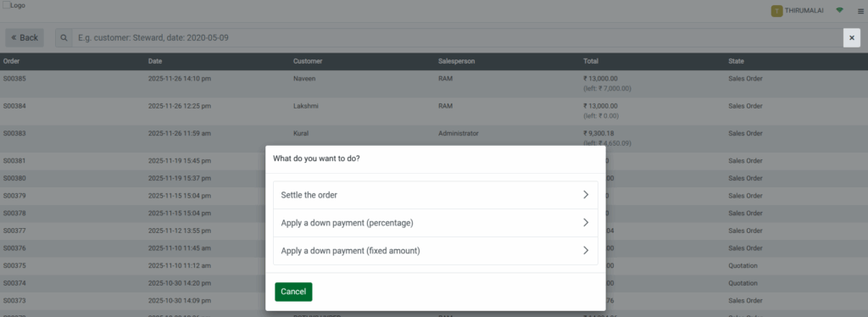Click salesperson Administrator in S00383 row
Viewport: 868px width, 317px height.
pos(459,133)
